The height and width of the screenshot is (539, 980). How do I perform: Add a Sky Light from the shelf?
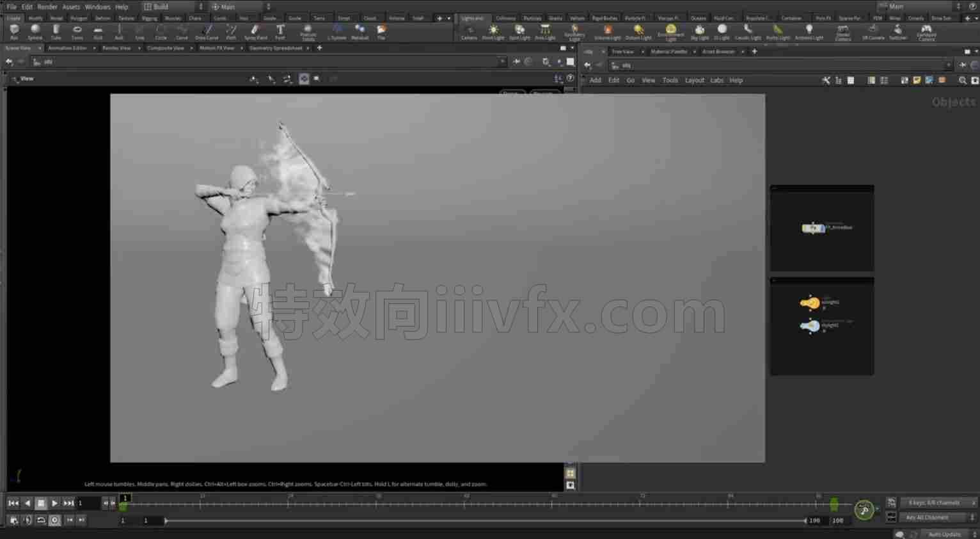699,32
